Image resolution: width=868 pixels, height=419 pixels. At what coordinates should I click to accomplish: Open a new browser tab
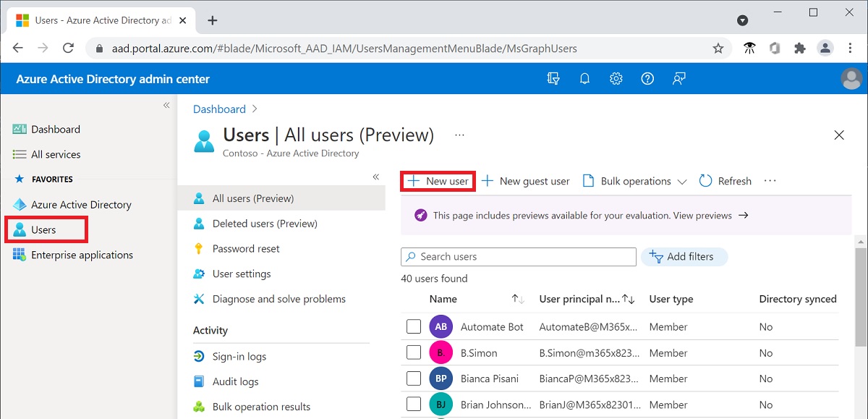[212, 20]
